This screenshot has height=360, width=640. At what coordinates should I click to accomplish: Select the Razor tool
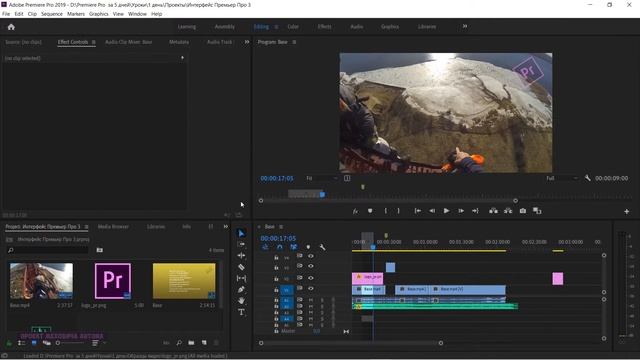(241, 267)
